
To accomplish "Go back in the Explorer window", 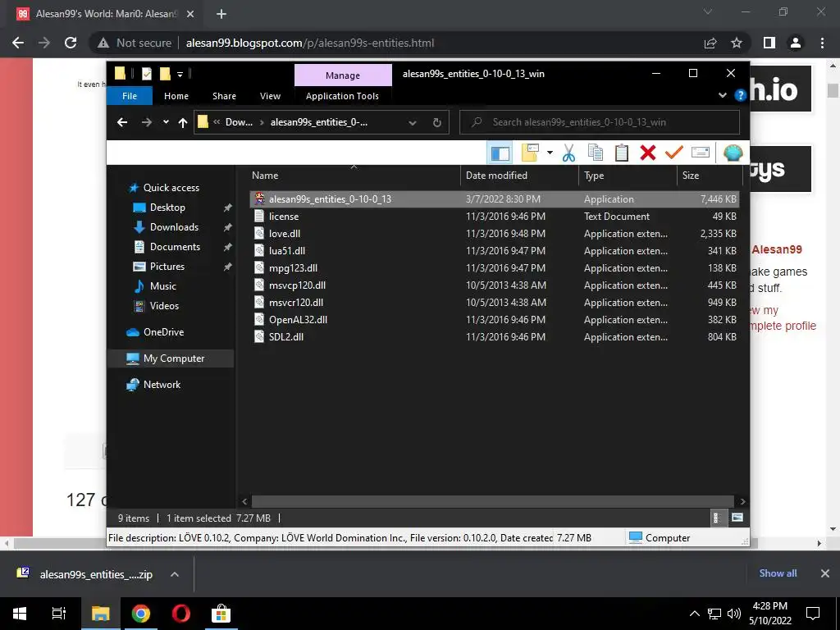I will click(x=122, y=123).
